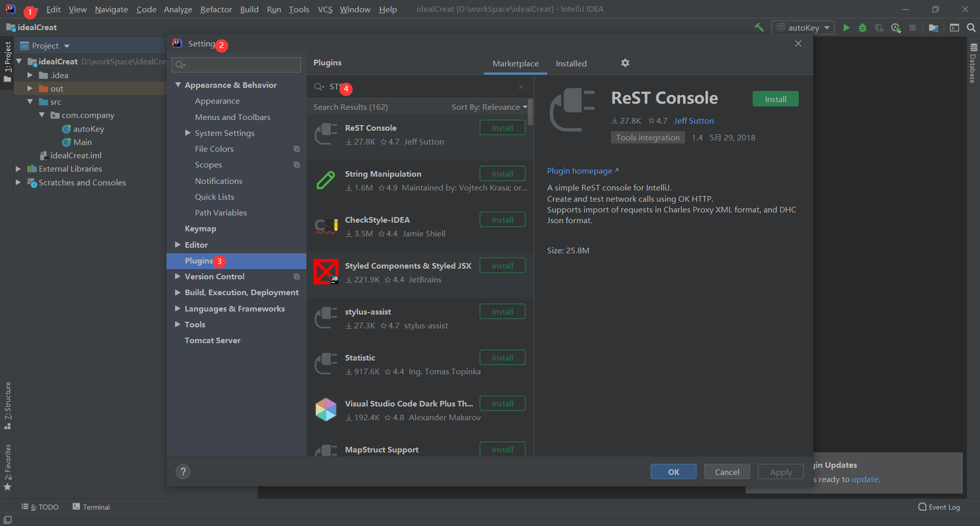Click the CheckStyle-IDEA plugin icon
The height and width of the screenshot is (526, 980).
326,226
